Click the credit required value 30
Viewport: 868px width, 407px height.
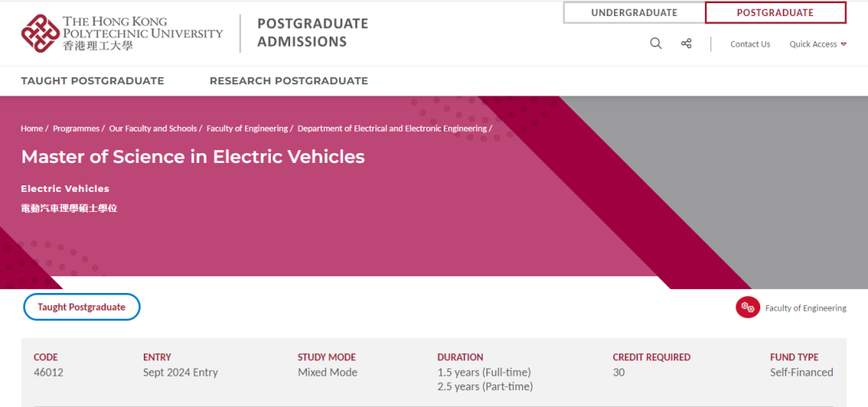618,372
